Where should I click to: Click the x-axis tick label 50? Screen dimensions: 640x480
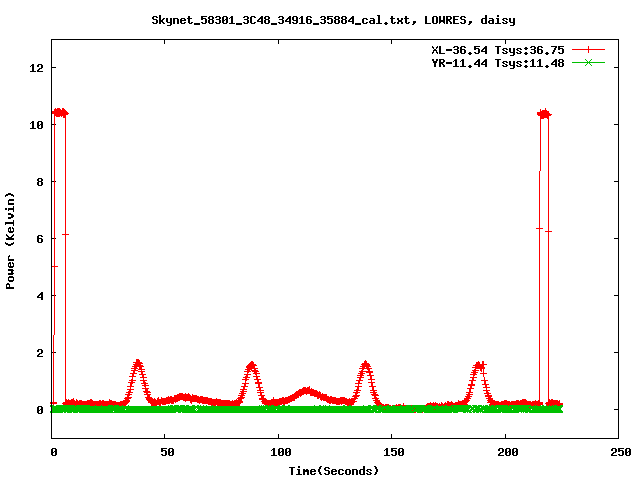[167, 452]
